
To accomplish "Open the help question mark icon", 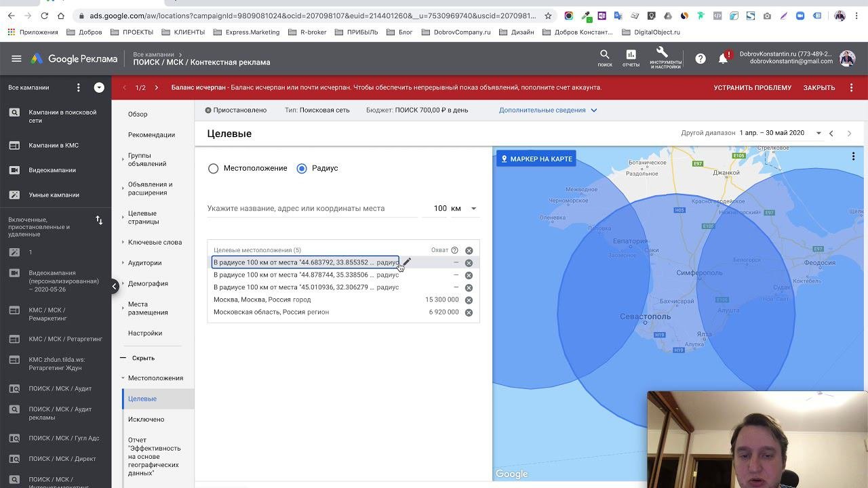I will click(x=701, y=59).
